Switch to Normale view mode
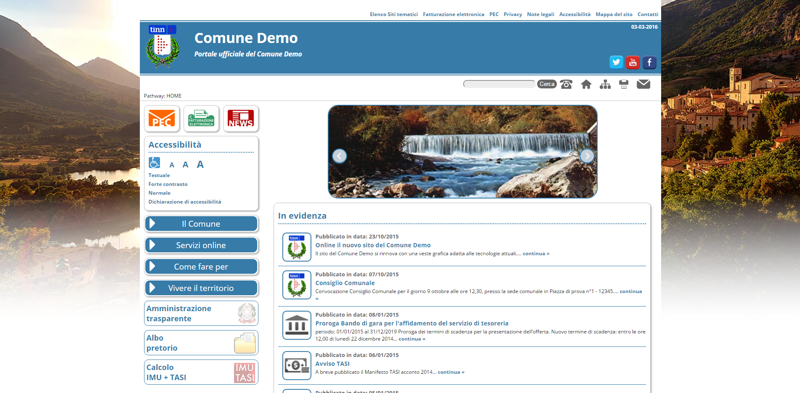Screen dimensions: 800x393 (159, 193)
